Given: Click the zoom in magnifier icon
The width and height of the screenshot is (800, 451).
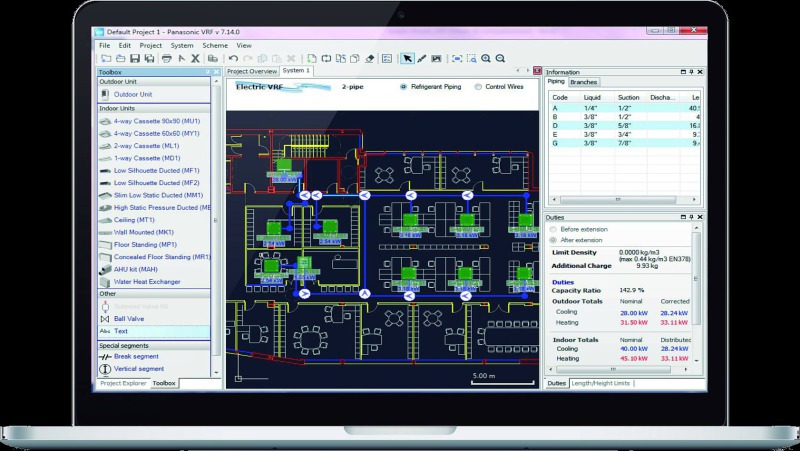Looking at the screenshot, I should point(486,59).
